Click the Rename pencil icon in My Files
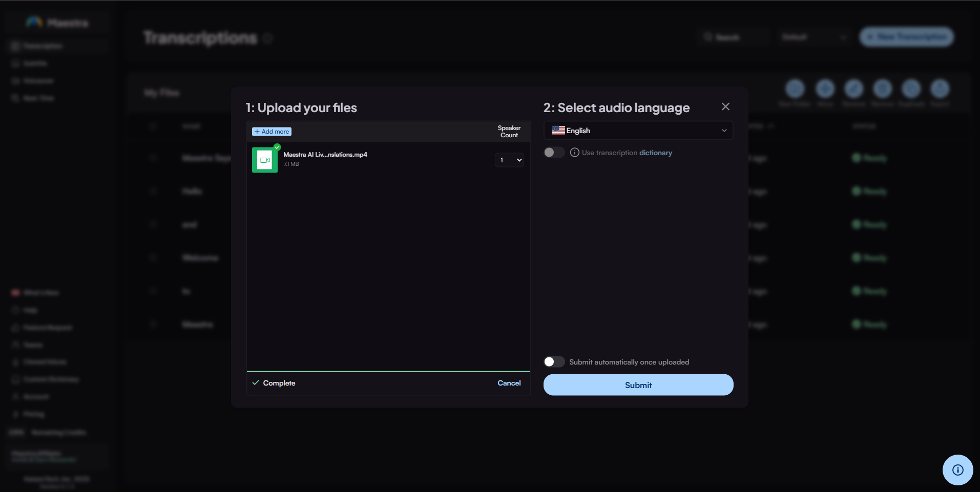Screen dimensions: 980x492 853,89
